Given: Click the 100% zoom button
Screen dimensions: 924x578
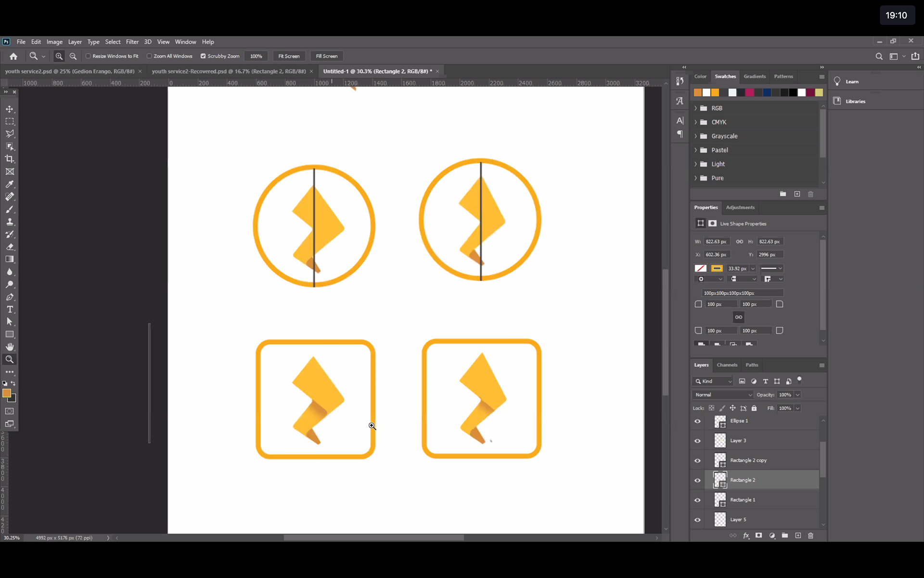Looking at the screenshot, I should 256,56.
